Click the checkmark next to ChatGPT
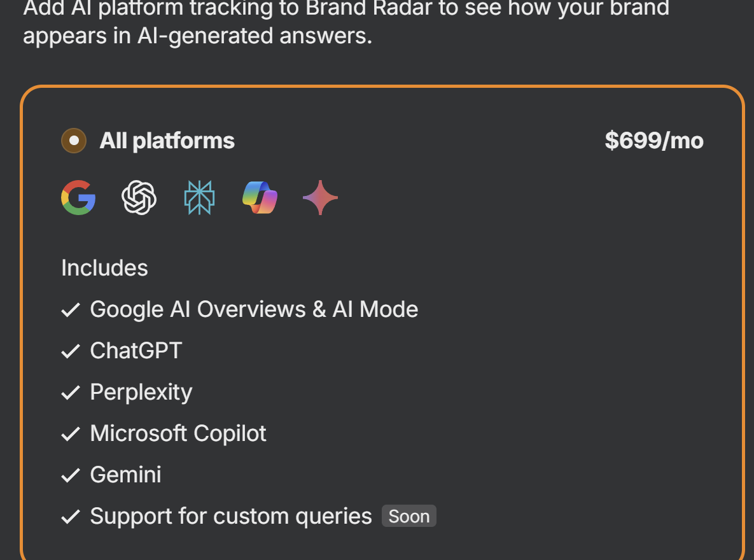The height and width of the screenshot is (560, 754). (70, 351)
